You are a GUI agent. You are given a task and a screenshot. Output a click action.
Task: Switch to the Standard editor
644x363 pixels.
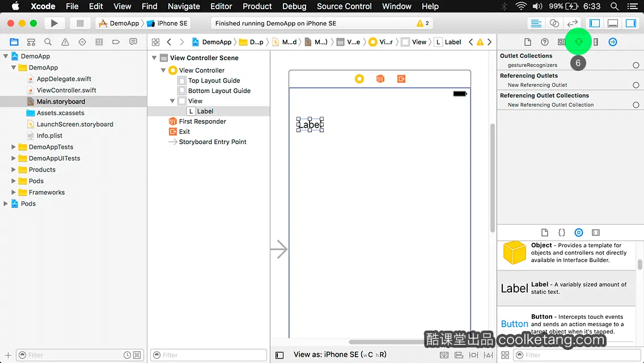point(536,23)
